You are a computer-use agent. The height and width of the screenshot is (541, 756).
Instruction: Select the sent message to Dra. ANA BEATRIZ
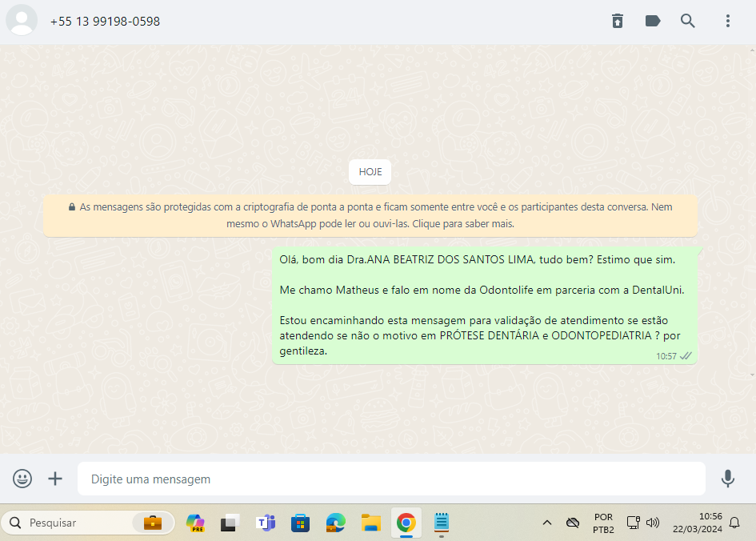(485, 306)
